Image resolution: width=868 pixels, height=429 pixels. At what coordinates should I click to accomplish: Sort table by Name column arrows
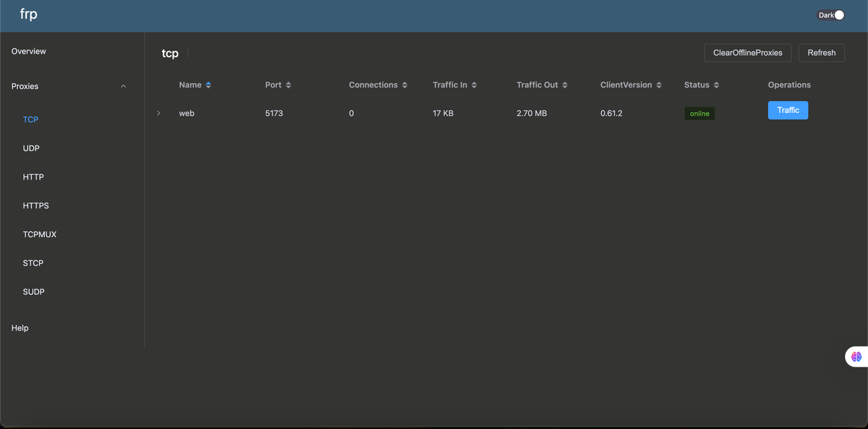(208, 85)
